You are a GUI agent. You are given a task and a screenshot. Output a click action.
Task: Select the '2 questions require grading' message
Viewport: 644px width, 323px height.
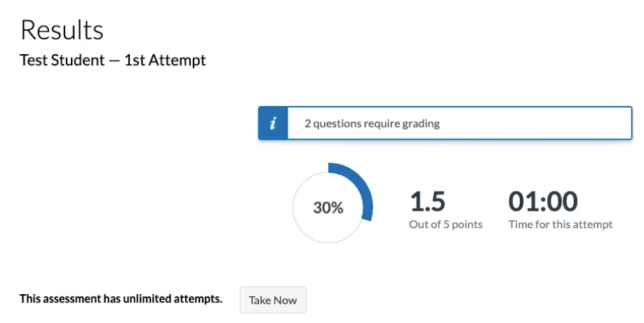point(372,124)
